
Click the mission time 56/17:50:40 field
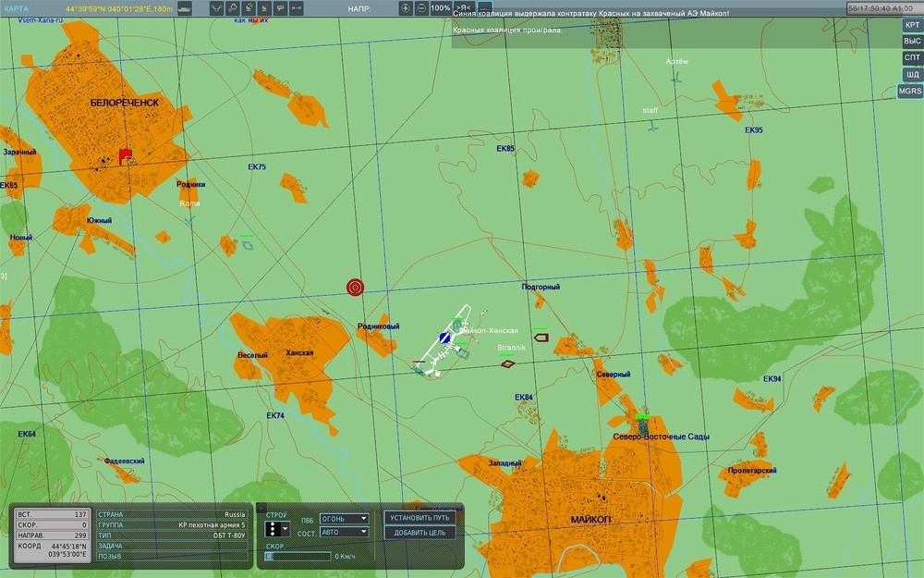click(x=884, y=8)
